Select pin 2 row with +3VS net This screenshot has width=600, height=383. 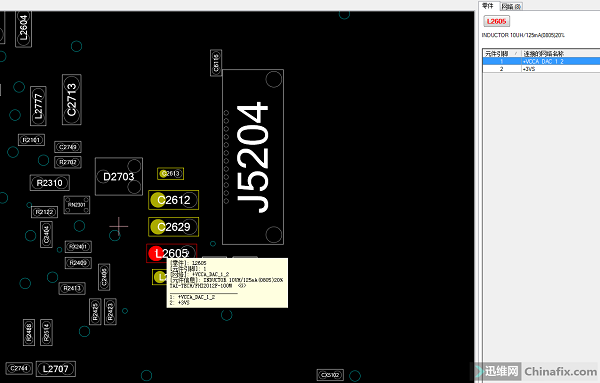pos(541,69)
